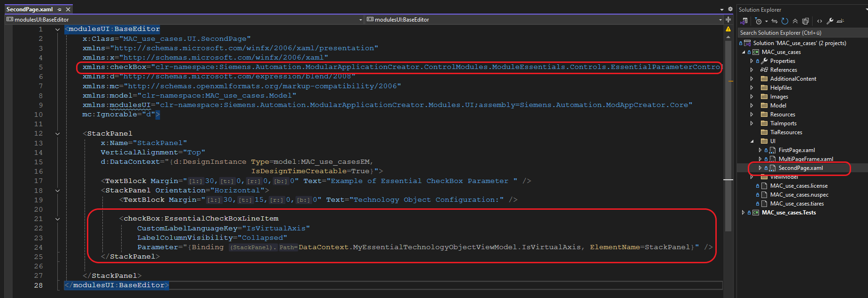Image resolution: width=868 pixels, height=298 pixels.
Task: Expand the Resources folder
Action: (x=752, y=115)
